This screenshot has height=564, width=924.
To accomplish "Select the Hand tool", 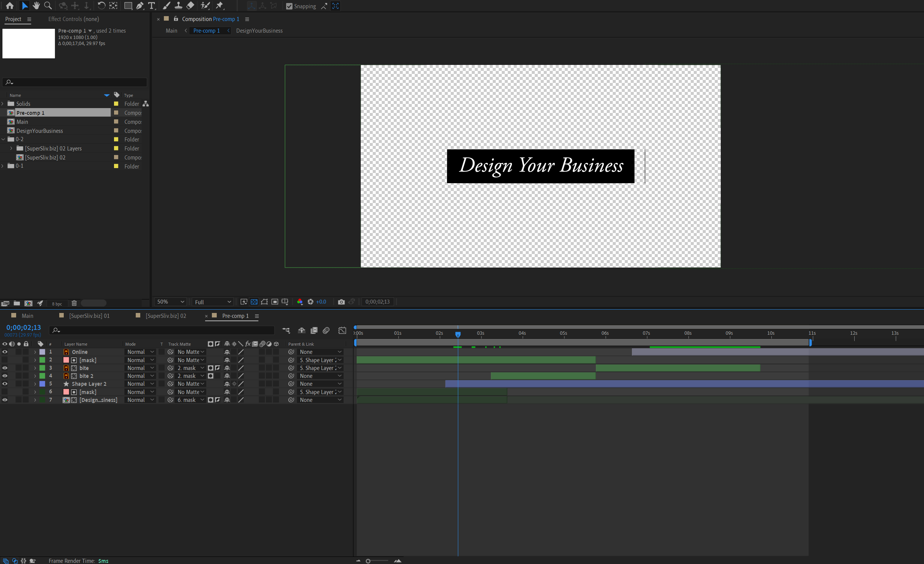I will (36, 6).
